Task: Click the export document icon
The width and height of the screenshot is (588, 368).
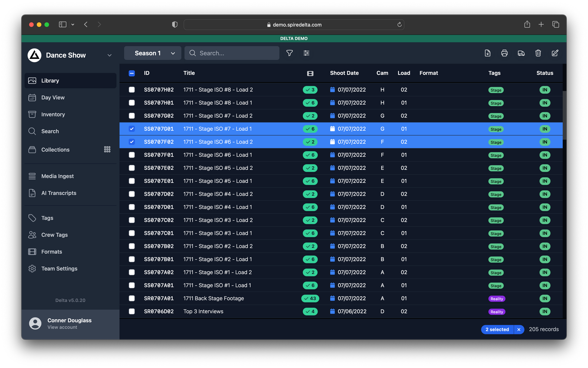Action: pos(487,53)
